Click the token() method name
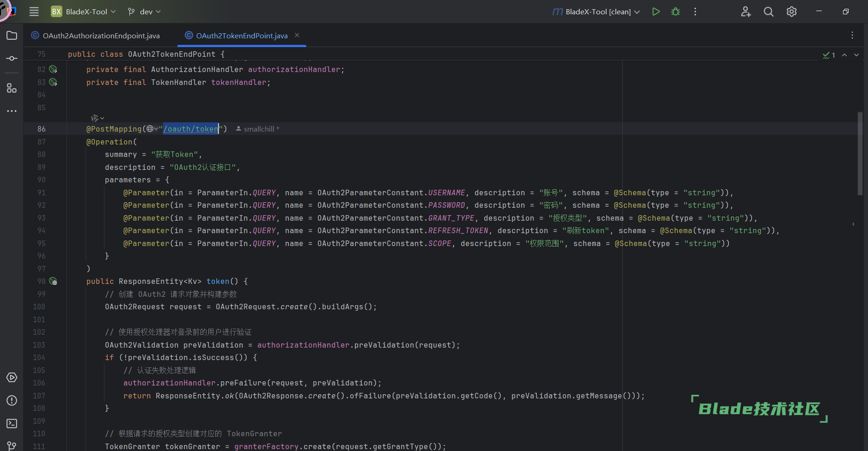The height and width of the screenshot is (451, 868). [218, 281]
